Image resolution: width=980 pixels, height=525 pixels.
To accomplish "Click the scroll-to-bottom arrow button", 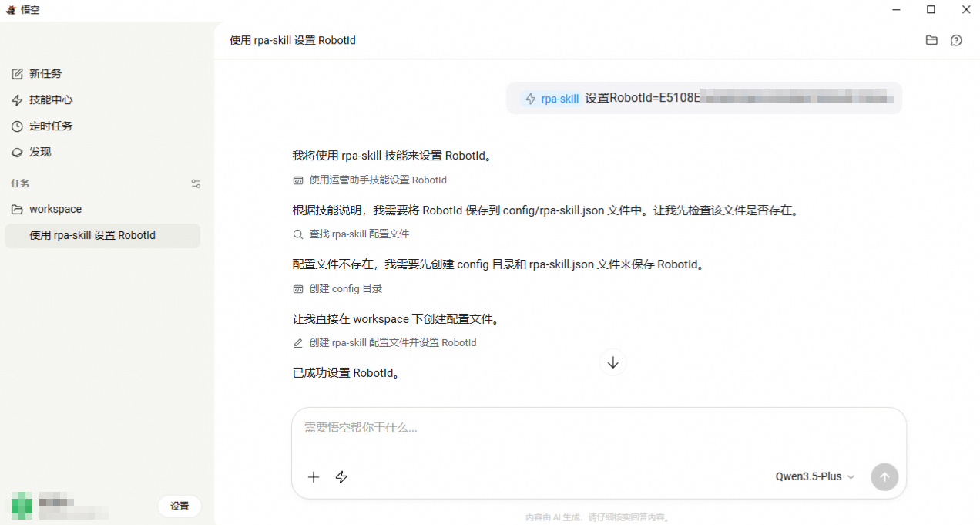I will (x=613, y=362).
